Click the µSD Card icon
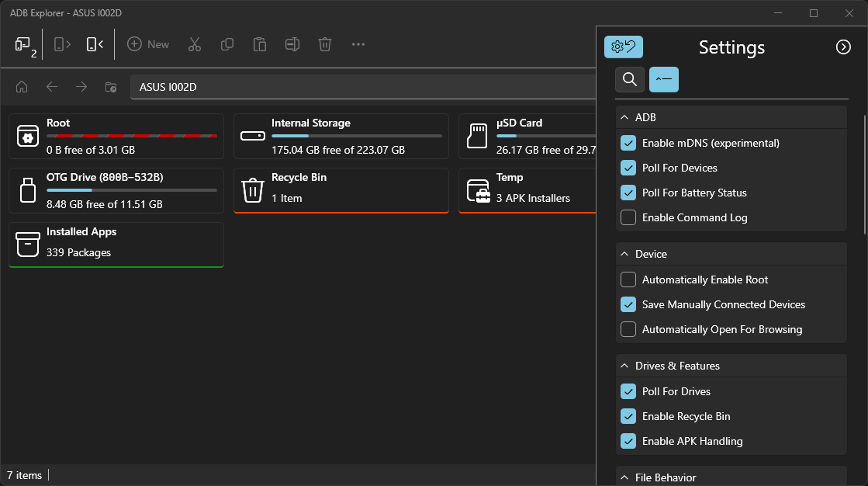Screen dimensions: 868x486 click(477, 136)
